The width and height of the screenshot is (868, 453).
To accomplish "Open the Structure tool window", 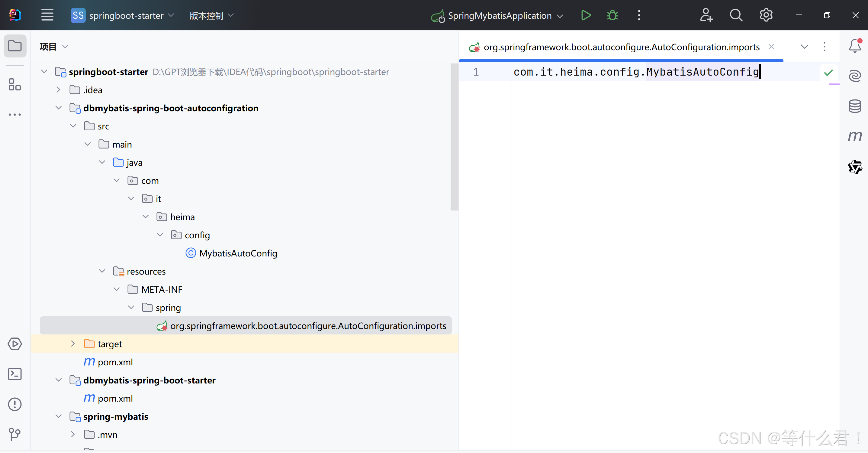I will (15, 84).
